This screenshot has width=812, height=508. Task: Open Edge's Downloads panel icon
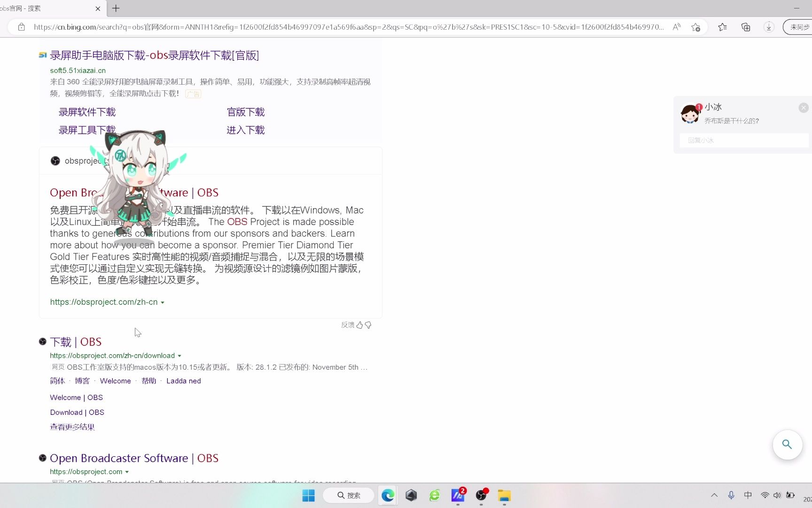click(768, 27)
